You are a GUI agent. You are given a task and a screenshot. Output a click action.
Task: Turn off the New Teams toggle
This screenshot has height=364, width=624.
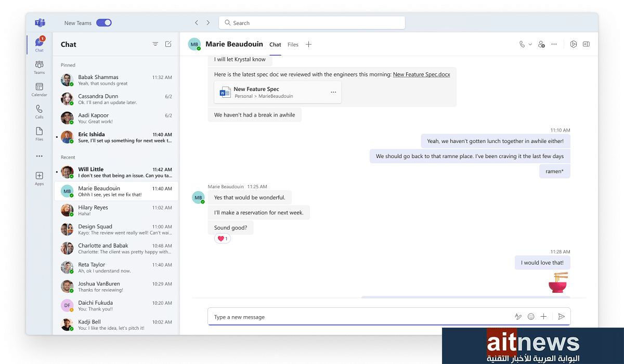[104, 23]
